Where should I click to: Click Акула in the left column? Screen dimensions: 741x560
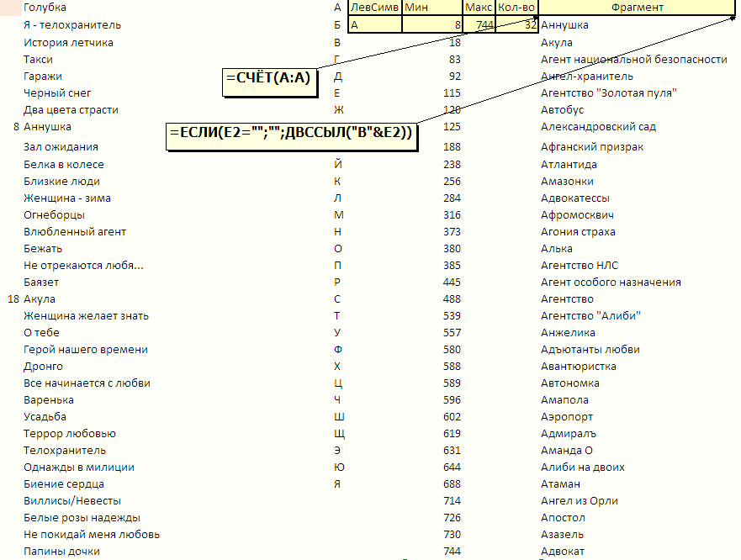point(40,299)
